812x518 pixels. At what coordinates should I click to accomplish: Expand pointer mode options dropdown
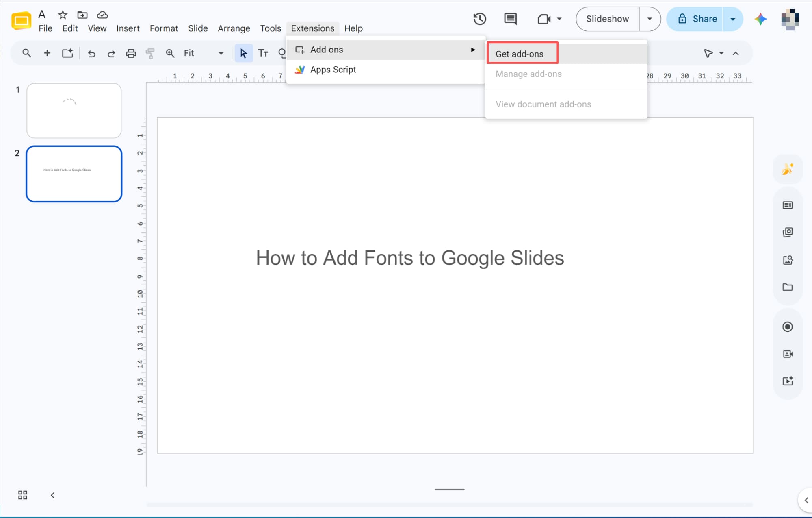point(721,53)
